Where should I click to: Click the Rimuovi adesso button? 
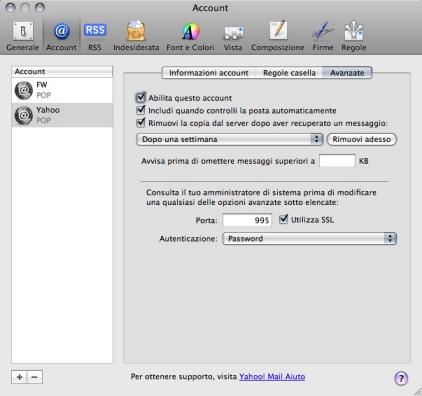click(x=362, y=139)
